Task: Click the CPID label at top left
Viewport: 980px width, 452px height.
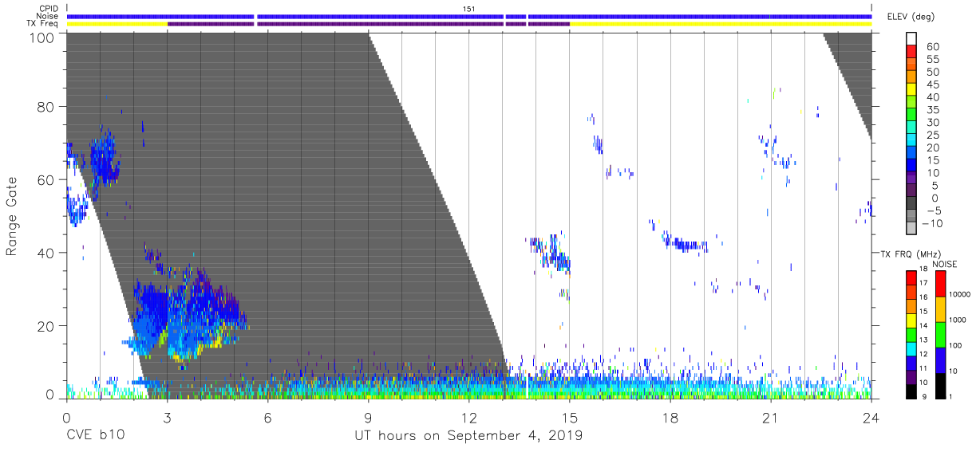Action: tap(48, 9)
